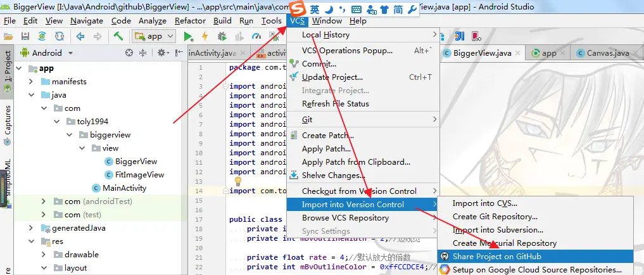644x275 pixels.
Task: Click the Save All floppy disk icon
Action: pos(25,37)
